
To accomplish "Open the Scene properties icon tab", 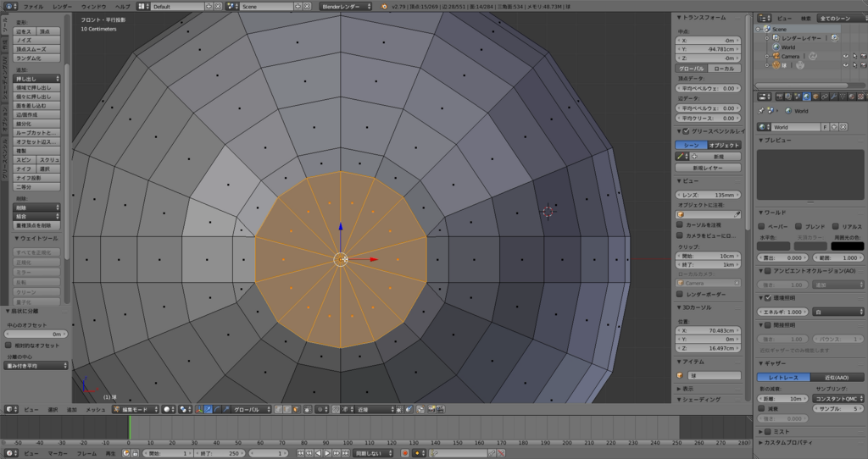I will click(x=797, y=97).
